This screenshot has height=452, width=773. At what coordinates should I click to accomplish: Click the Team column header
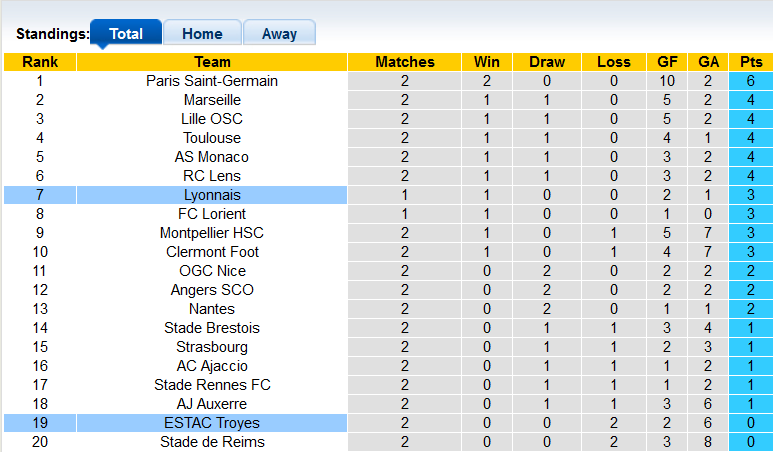tap(212, 62)
